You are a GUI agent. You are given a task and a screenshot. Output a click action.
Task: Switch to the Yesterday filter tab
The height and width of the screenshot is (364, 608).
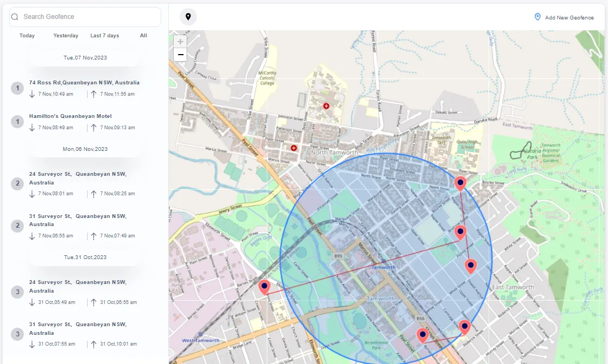pos(65,35)
